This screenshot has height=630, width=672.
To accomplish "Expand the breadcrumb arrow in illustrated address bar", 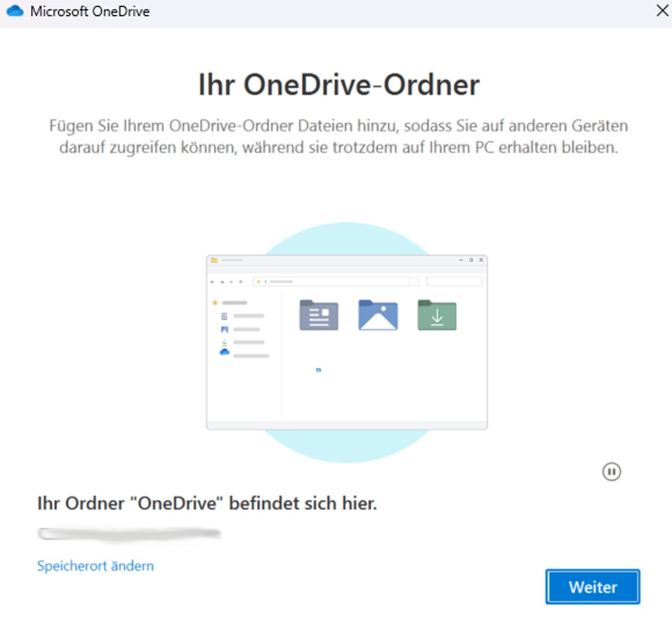I will (265, 281).
